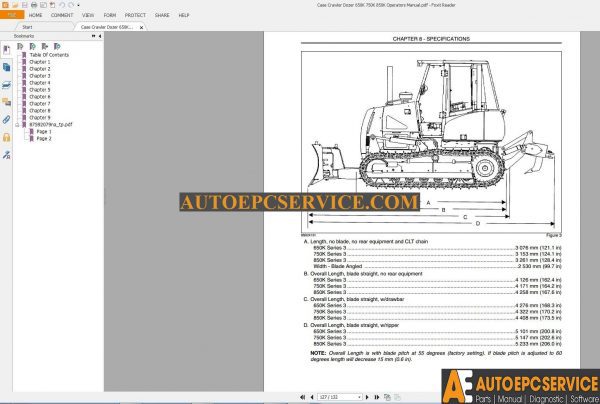Open the Bookmarks panel sidebar icon
Viewport: 600px width, 404px height.
(x=7, y=50)
